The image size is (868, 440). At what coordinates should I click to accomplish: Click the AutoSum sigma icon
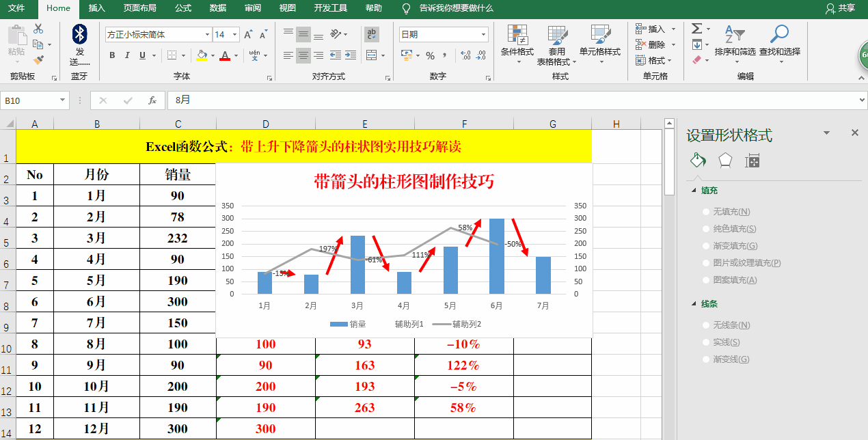[696, 29]
